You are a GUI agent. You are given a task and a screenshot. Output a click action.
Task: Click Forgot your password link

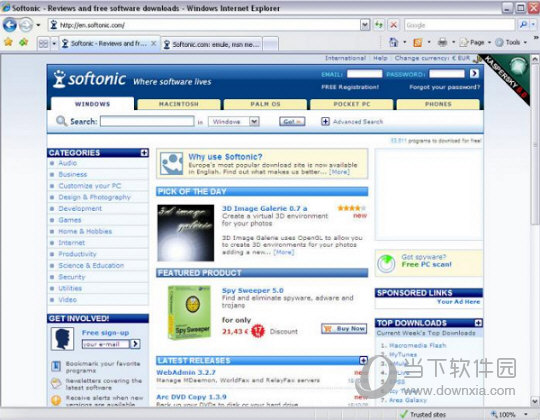click(444, 87)
